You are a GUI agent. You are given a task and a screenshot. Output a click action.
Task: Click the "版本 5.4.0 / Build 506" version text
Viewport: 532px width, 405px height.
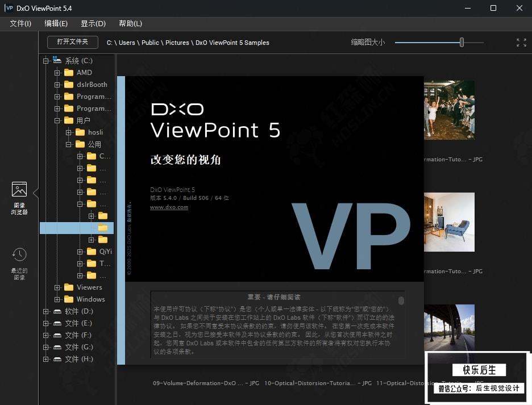179,198
